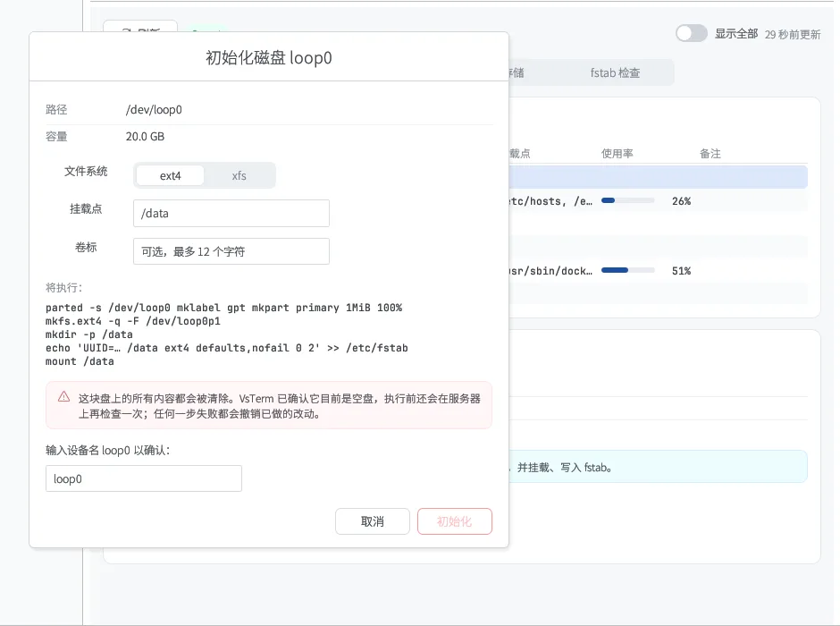Focus the loop0 confirmation input field

(144, 478)
